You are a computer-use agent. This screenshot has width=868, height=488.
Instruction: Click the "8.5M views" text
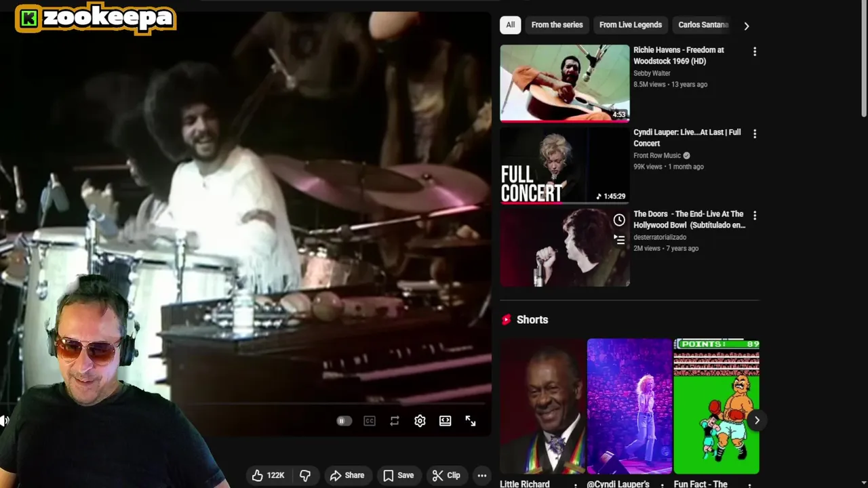649,84
